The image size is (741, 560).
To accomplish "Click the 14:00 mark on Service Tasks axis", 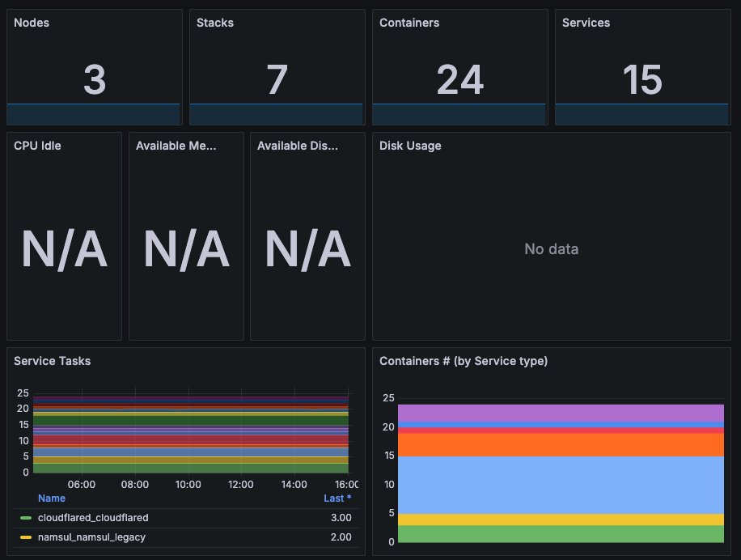I will pyautogui.click(x=294, y=485).
